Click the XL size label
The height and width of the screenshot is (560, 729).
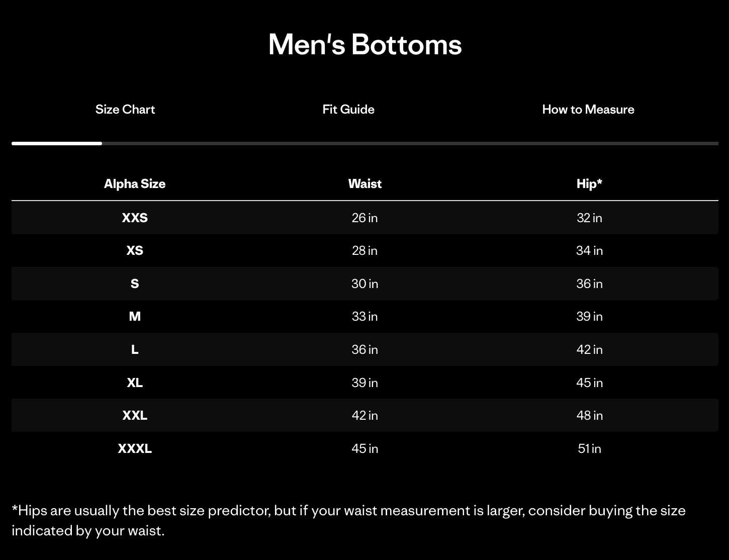135,383
